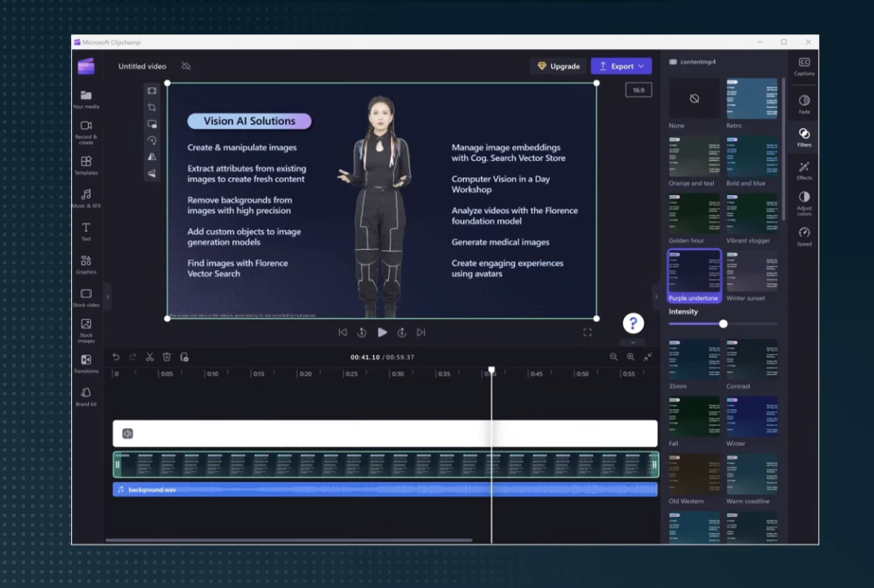Open the Transitions panel
874x588 pixels.
pyautogui.click(x=86, y=362)
